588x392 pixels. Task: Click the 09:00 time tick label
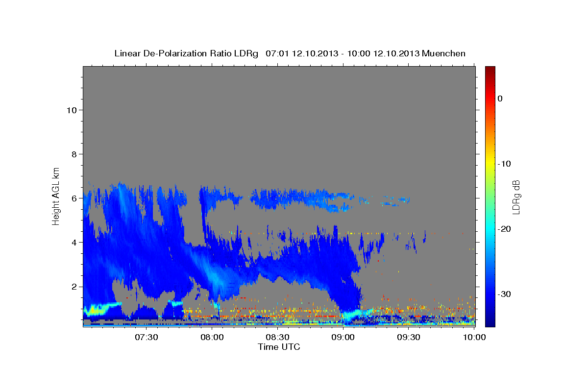[343, 338]
